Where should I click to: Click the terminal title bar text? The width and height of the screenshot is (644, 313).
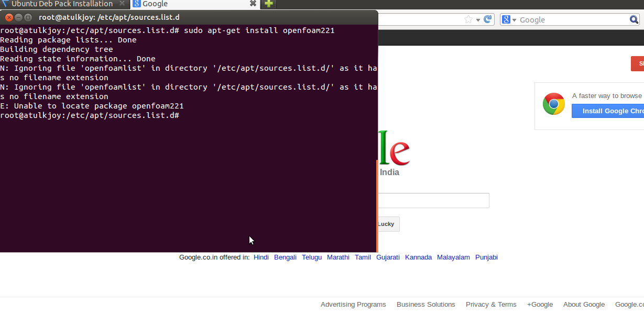(x=109, y=17)
